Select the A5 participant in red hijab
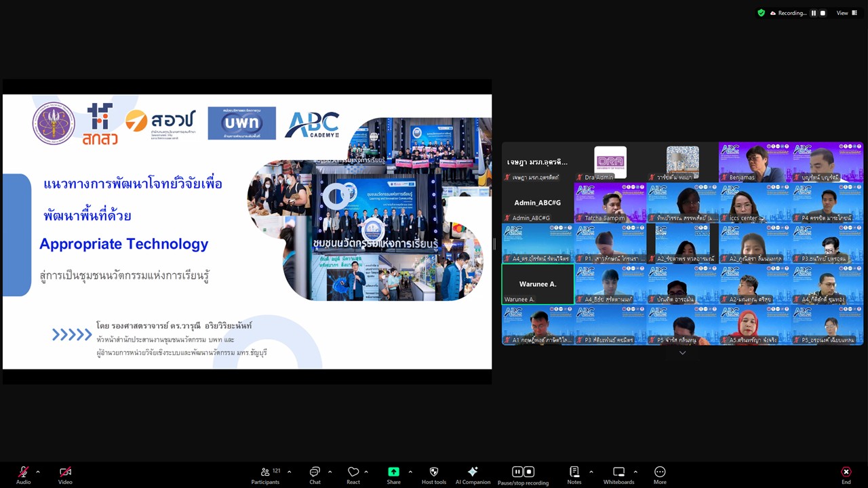 [755, 325]
